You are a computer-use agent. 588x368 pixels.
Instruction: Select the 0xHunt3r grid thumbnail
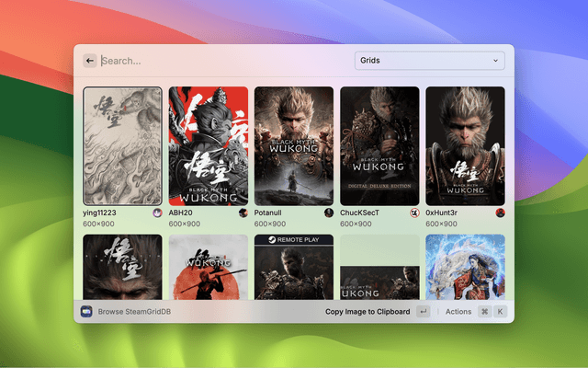pos(465,146)
